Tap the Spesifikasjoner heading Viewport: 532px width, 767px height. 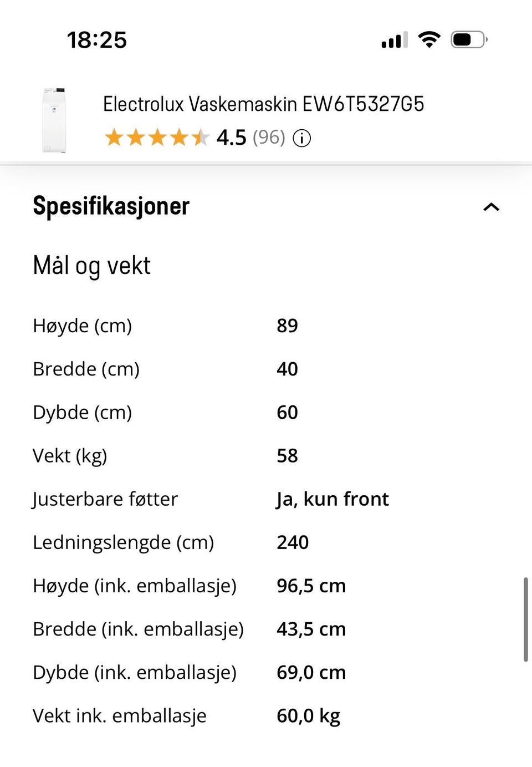tap(111, 206)
